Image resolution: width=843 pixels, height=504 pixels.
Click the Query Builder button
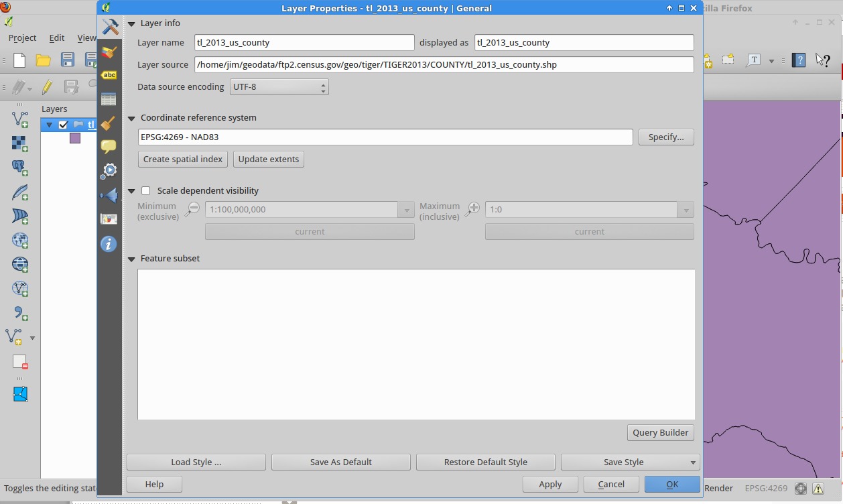pyautogui.click(x=660, y=433)
